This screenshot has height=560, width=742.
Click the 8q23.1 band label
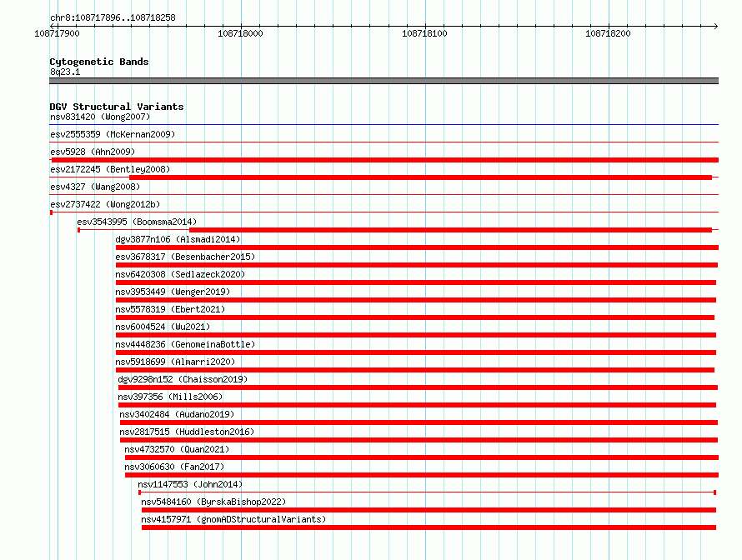click(65, 72)
